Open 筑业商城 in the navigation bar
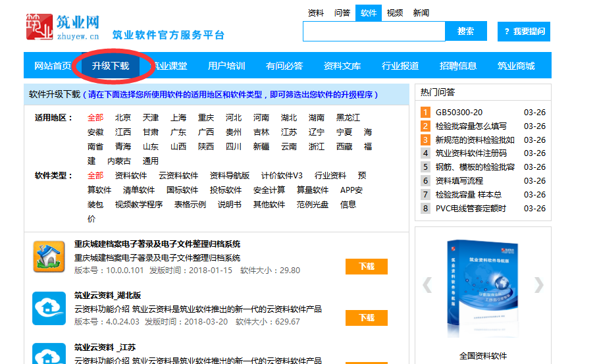 click(x=516, y=66)
